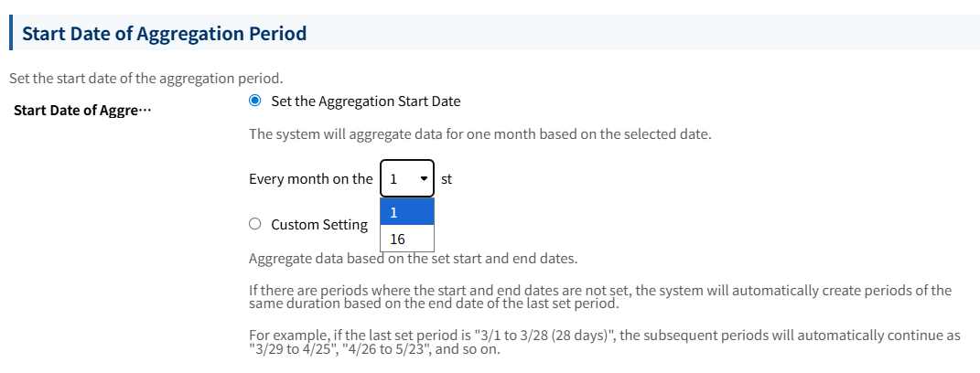Click the Every month on the text
Viewport: 980px width, 373px height.
click(x=310, y=179)
